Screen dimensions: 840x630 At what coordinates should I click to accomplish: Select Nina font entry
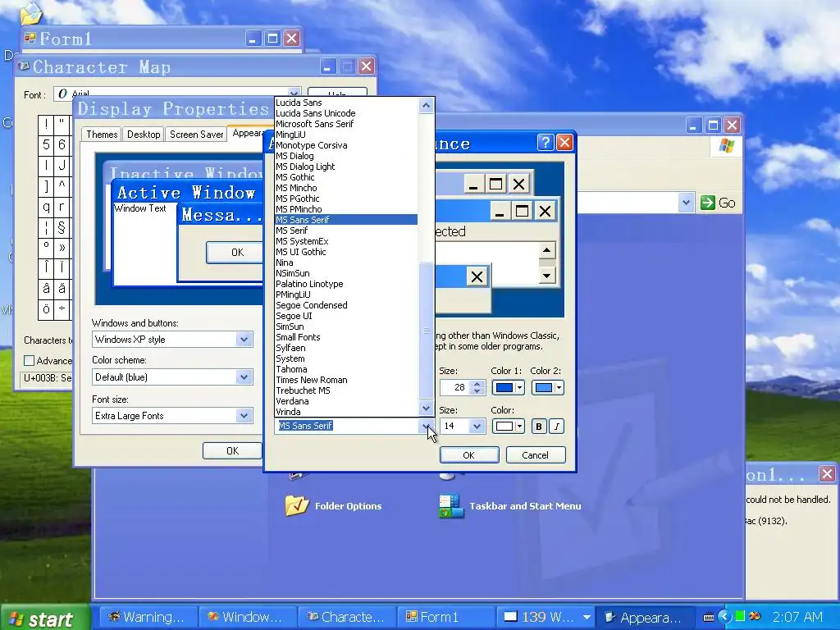(346, 262)
